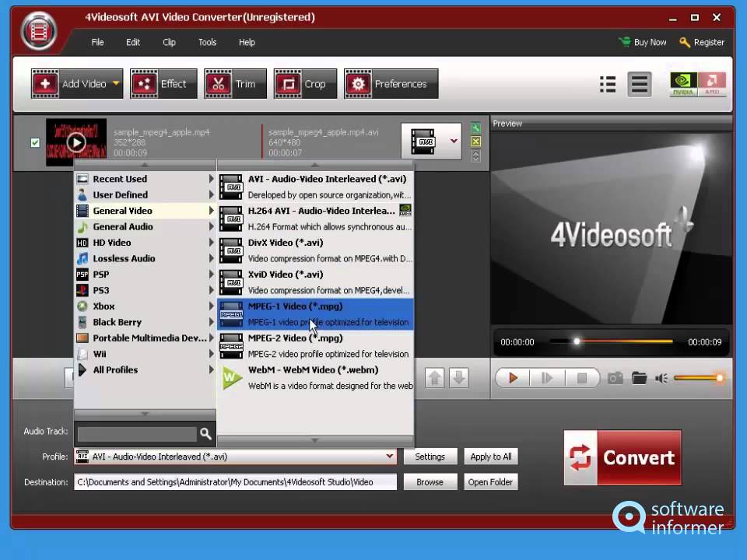The image size is (747, 560).
Task: Expand the Recent Used category
Action: coord(145,179)
